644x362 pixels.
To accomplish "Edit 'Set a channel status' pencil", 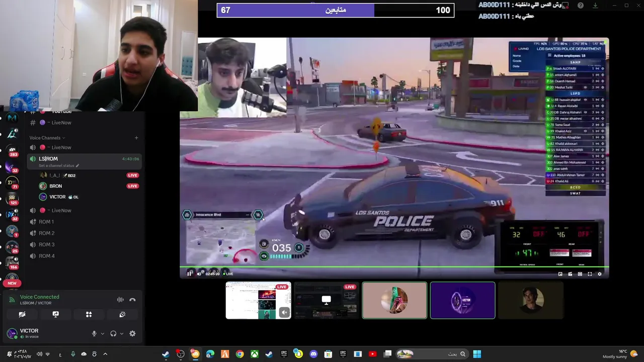I will click(77, 166).
